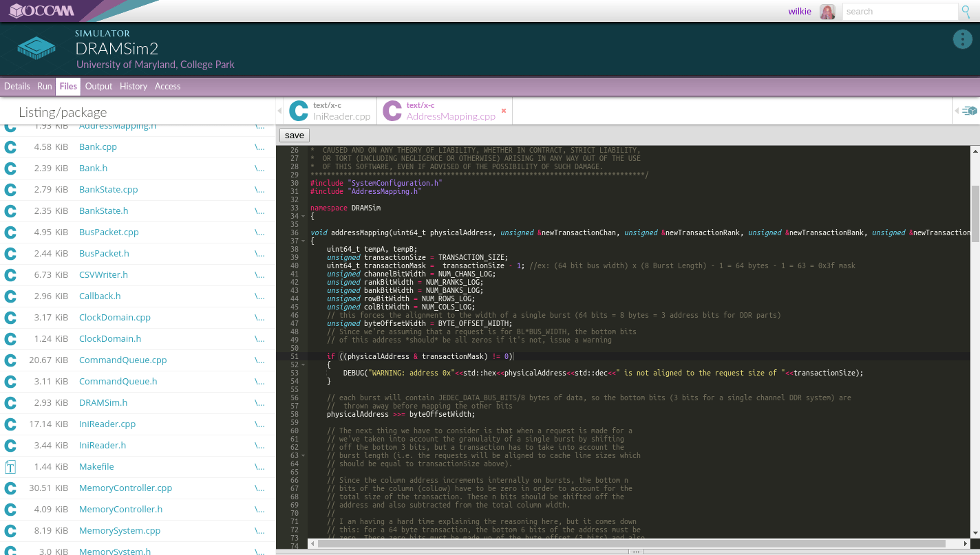Click line number 58 in gutter
Image resolution: width=980 pixels, height=555 pixels.
coord(294,414)
